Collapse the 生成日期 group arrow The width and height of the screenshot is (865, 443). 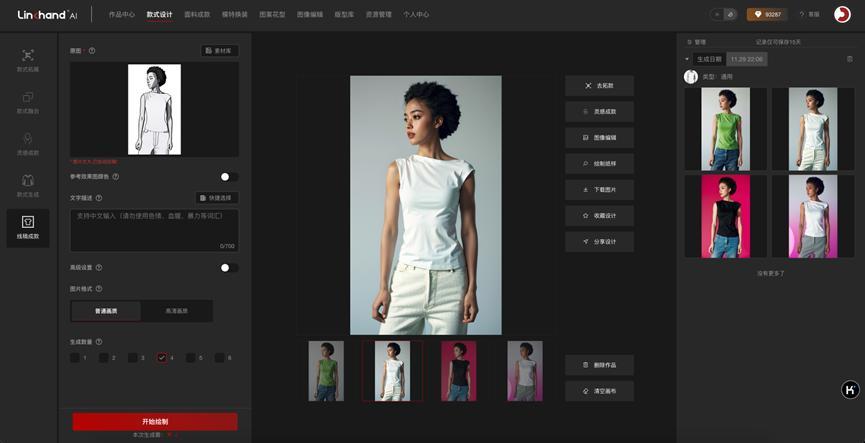(687, 59)
